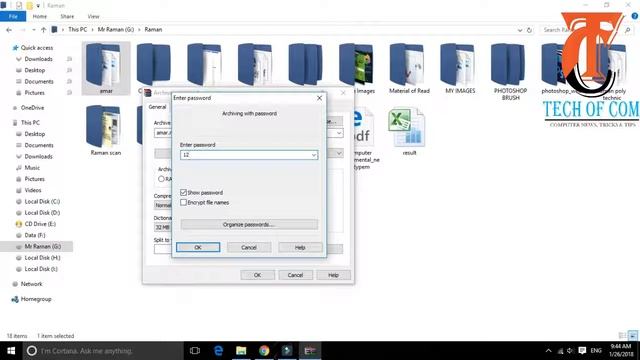Image resolution: width=640 pixels, height=360 pixels.
Task: Click 'Mr Raman (G:)' breadcrumb segment
Action: (116, 30)
